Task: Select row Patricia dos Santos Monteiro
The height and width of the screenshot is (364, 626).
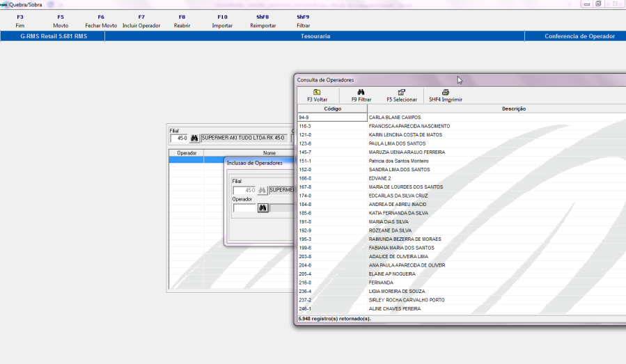Action: (x=462, y=161)
